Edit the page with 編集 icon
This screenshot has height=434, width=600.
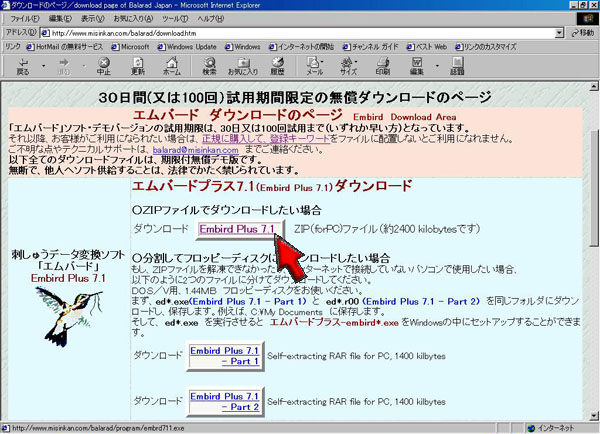[417, 66]
